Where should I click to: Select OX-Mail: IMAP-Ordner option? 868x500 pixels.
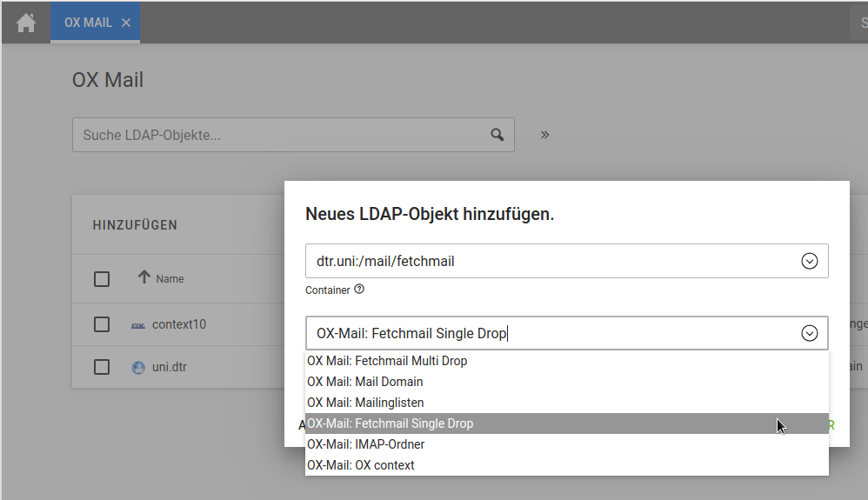(x=567, y=444)
